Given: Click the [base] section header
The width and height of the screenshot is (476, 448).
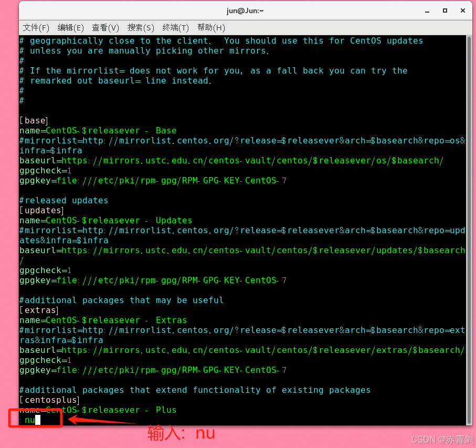Looking at the screenshot, I should pyautogui.click(x=34, y=121).
